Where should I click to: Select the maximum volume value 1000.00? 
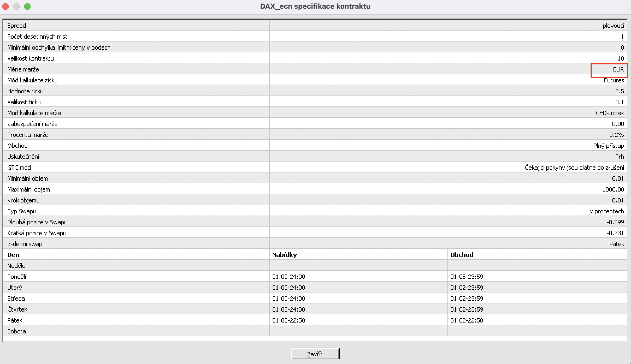[613, 189]
